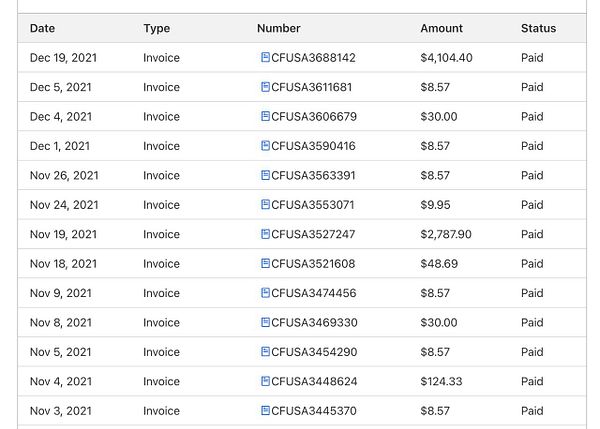Open document icon for $2,787.90 invoice

coord(265,234)
